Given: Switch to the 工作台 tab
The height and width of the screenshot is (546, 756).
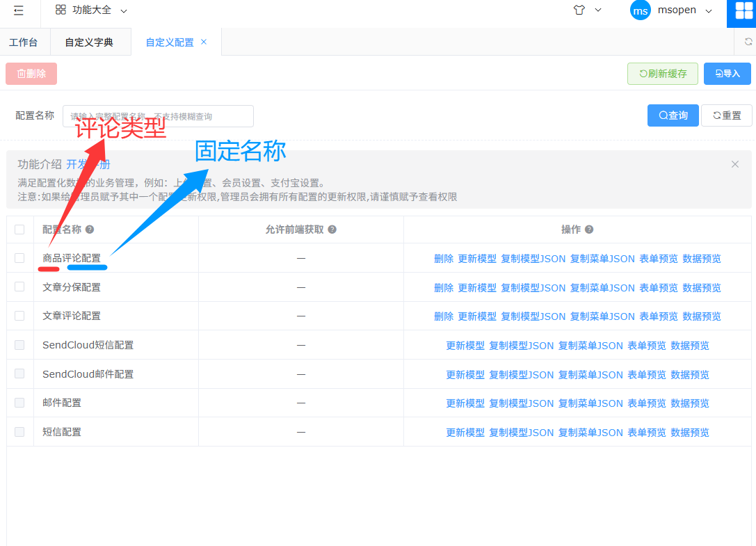Looking at the screenshot, I should [23, 42].
